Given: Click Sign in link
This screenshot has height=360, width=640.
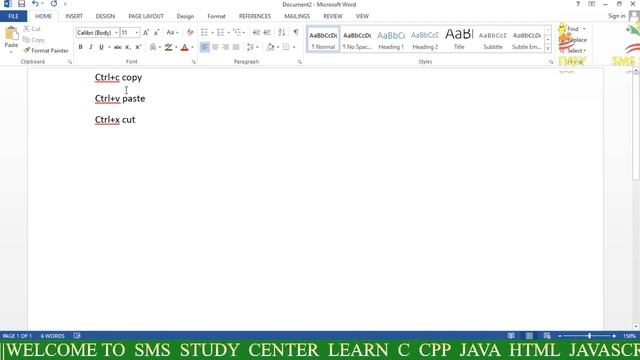Looking at the screenshot, I should click(x=616, y=16).
